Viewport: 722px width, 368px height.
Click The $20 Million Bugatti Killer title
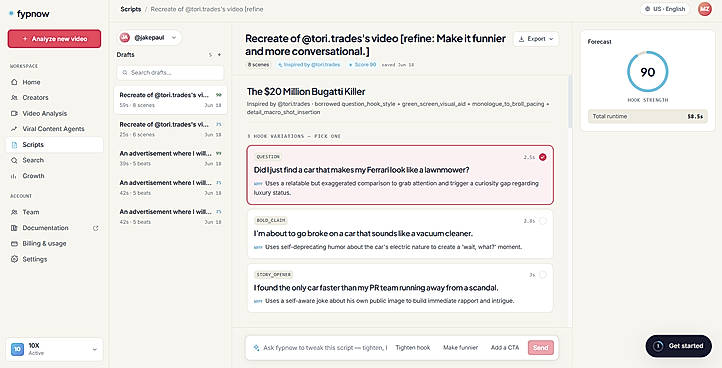(x=306, y=92)
